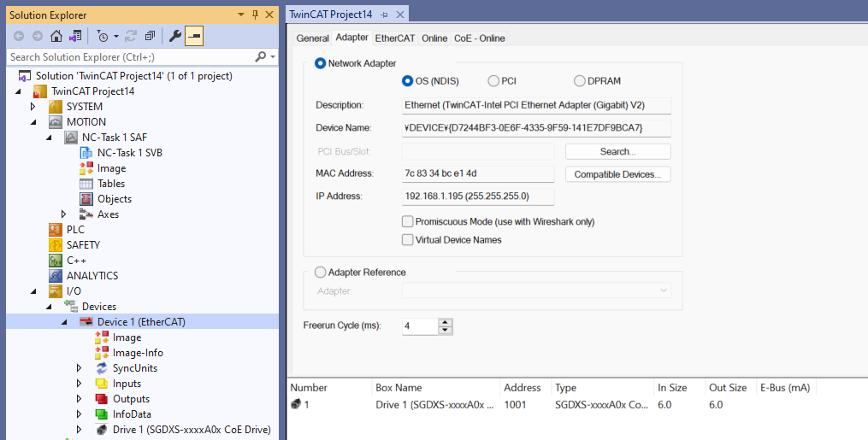Click the NC-Task 1 SAF icon
This screenshot has height=440, width=868.
coord(71,138)
